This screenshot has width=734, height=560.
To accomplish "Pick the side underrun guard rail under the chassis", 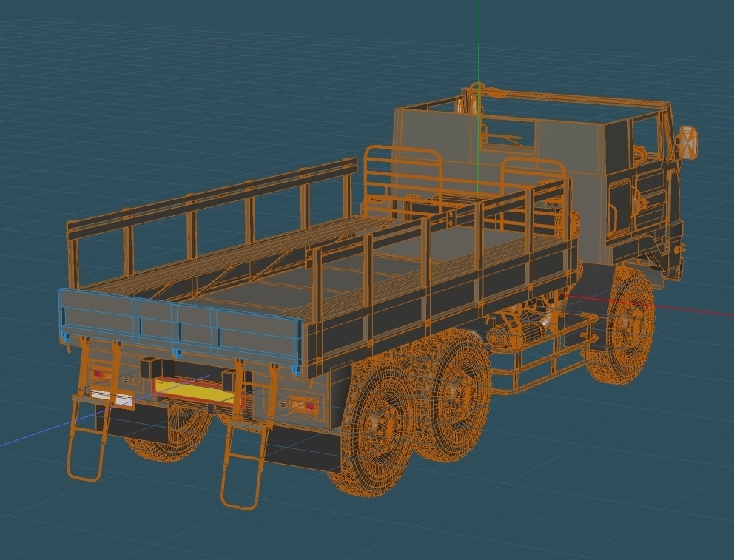I will (545, 356).
